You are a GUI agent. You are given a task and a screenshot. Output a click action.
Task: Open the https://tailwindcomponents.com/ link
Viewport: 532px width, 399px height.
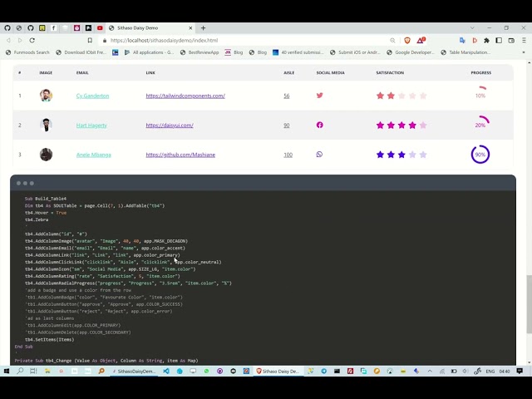click(x=185, y=96)
